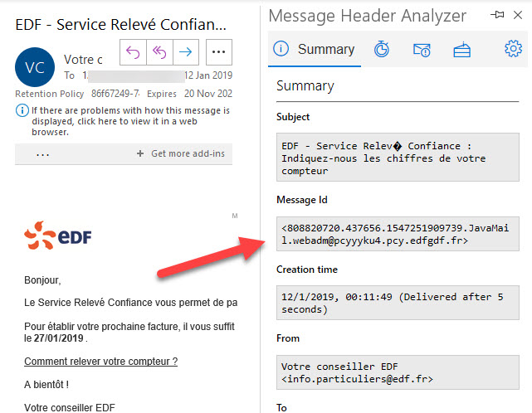Open the Received timing stopwatch tab
532x413 pixels.
coord(382,50)
